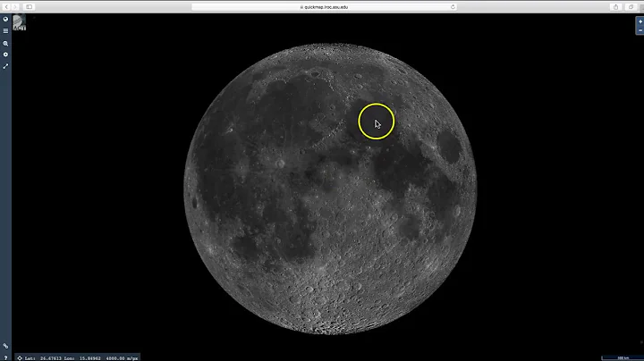Go back with the browser back arrow
644x361 pixels.
click(x=6, y=7)
